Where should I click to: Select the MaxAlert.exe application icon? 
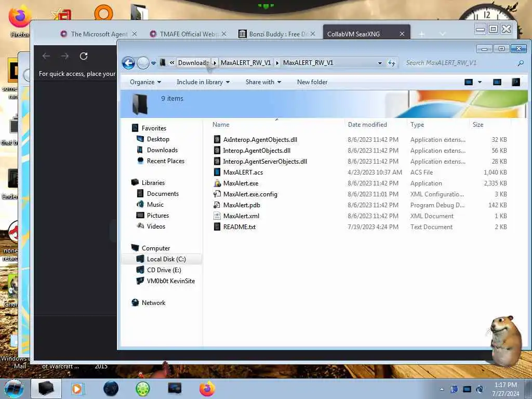click(217, 183)
